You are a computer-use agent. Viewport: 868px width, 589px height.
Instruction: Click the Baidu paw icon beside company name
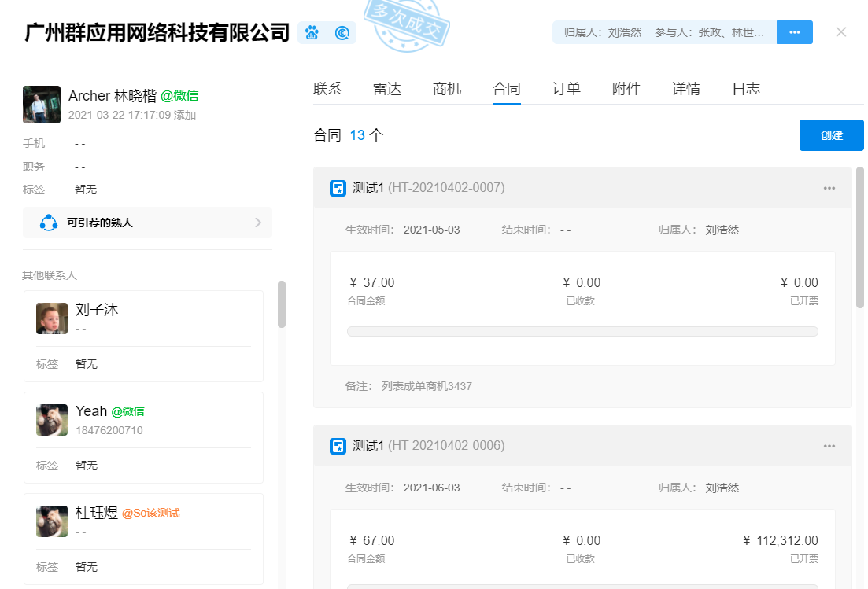tap(312, 33)
